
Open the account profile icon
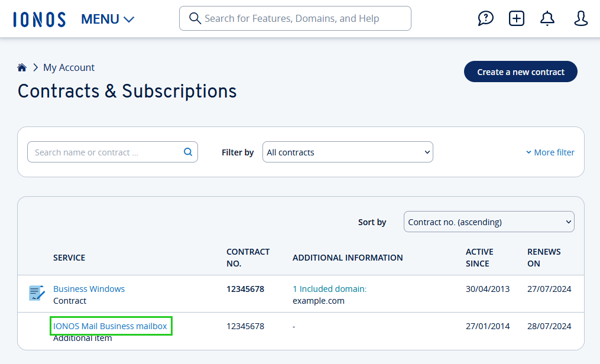[580, 18]
